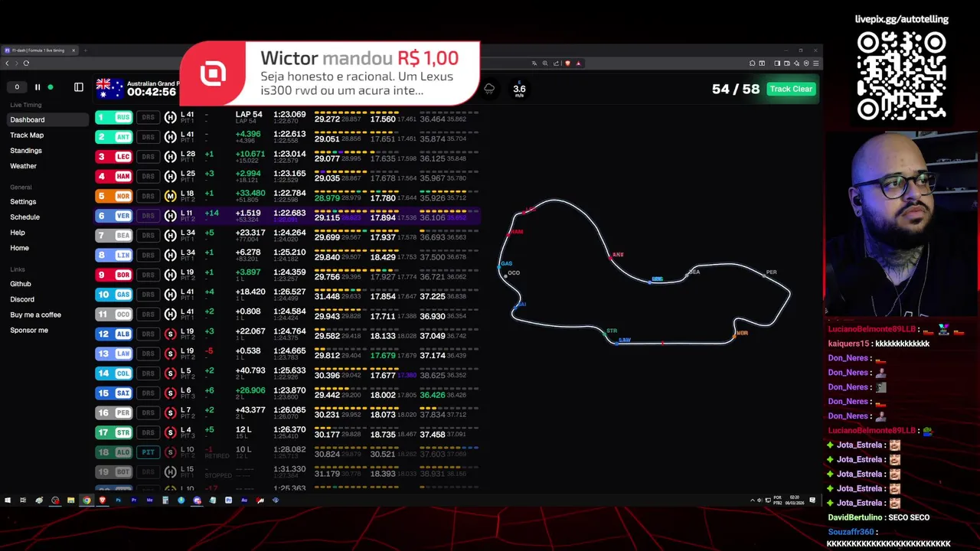
Task: Click the rain weather icon
Action: (489, 89)
